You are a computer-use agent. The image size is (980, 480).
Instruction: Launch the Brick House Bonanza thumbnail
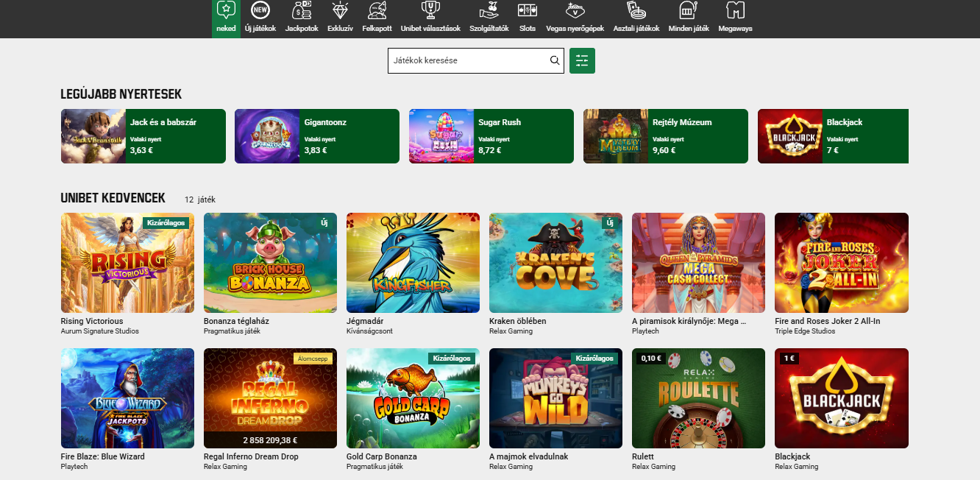pos(271,263)
